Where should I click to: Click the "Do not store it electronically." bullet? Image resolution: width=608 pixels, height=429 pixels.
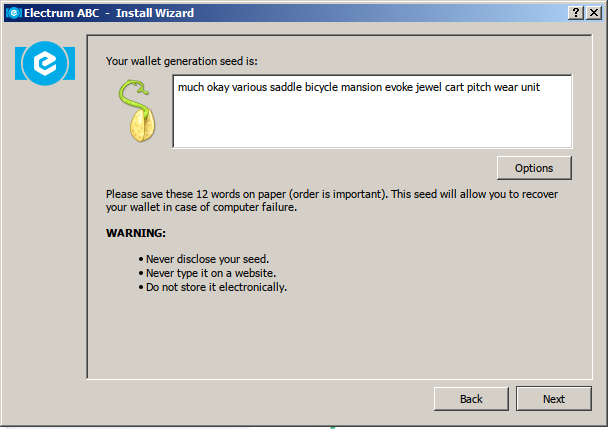pos(212,287)
